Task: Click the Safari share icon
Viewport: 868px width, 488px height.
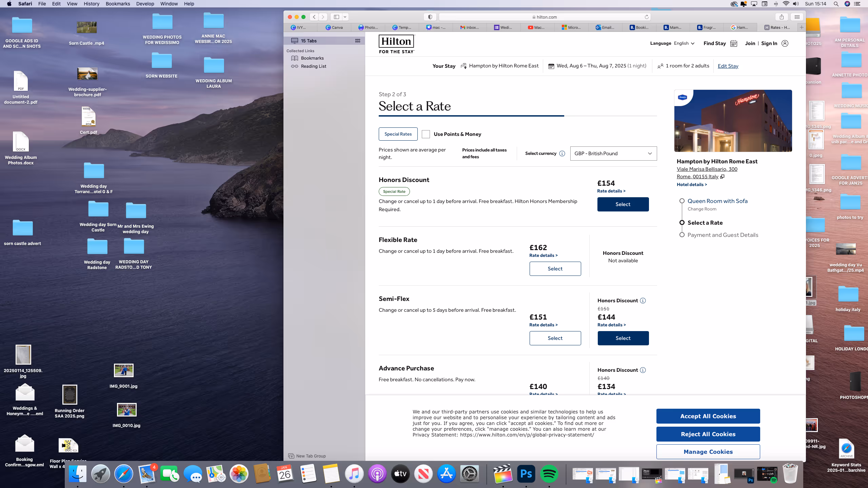Action: (782, 17)
